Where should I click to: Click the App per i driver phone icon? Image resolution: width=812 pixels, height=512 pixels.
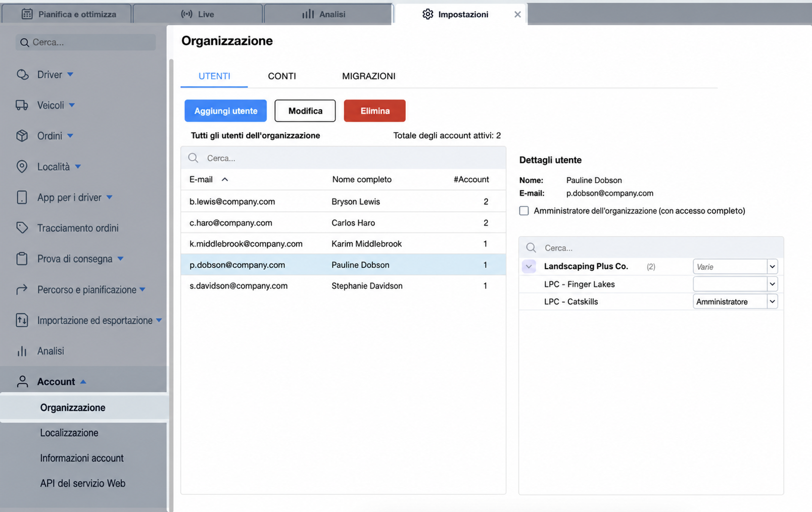click(22, 197)
